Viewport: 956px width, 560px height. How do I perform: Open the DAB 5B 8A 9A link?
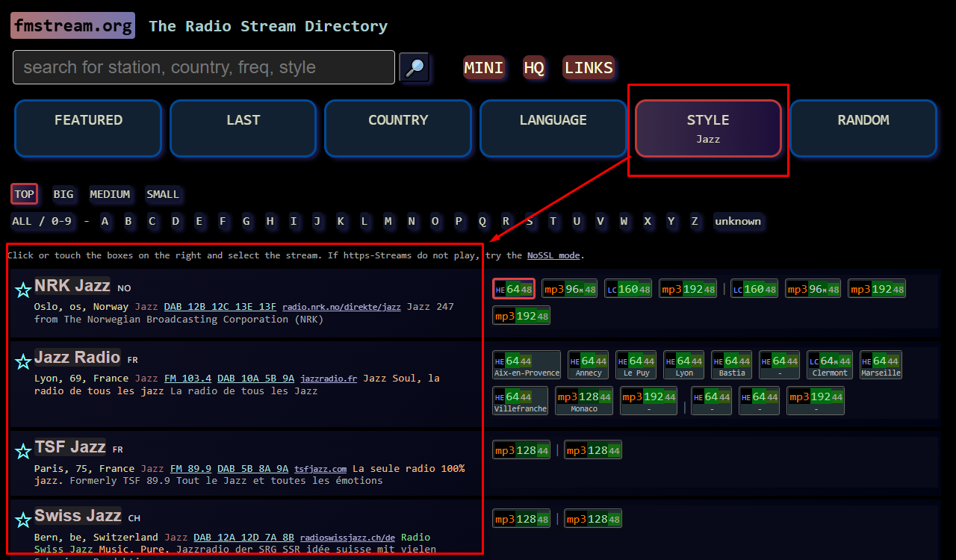pos(252,469)
